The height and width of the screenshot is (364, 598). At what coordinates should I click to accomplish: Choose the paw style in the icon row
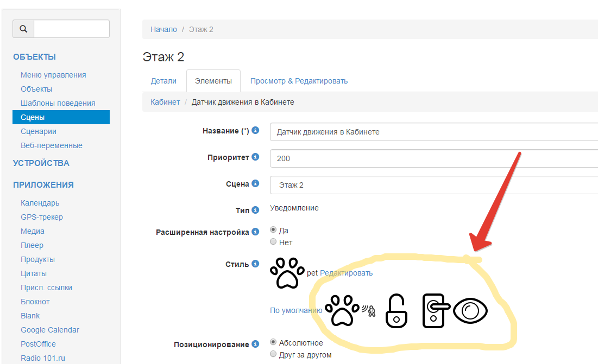pyautogui.click(x=342, y=310)
